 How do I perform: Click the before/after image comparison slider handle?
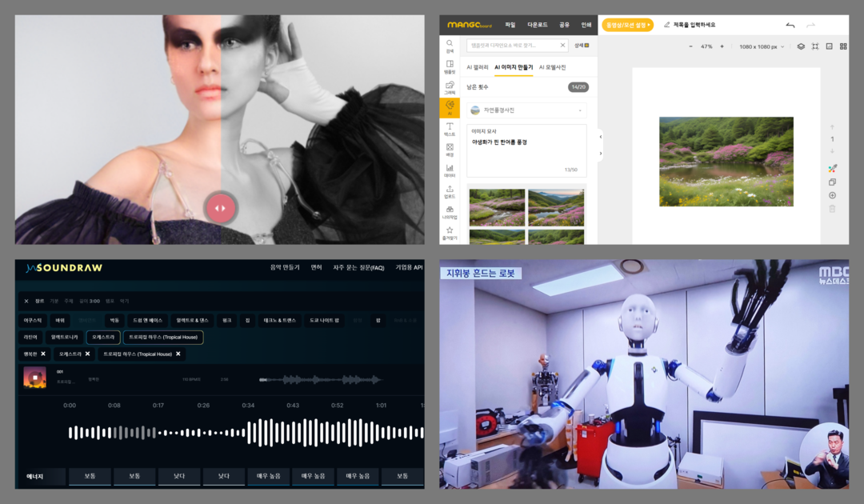click(220, 208)
